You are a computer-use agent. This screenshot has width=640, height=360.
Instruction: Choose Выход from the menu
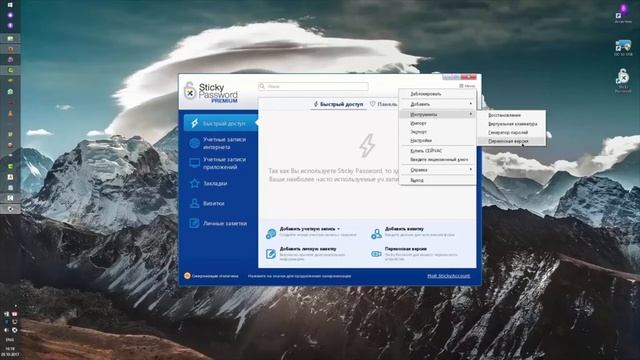[x=437, y=180]
